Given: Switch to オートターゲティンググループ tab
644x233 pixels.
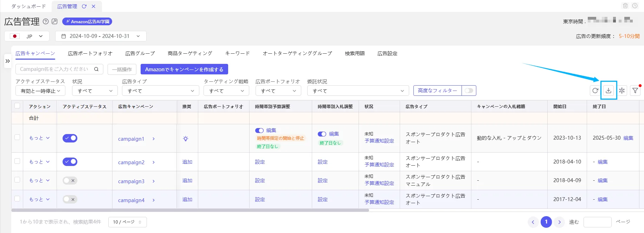Looking at the screenshot, I should (x=297, y=53).
